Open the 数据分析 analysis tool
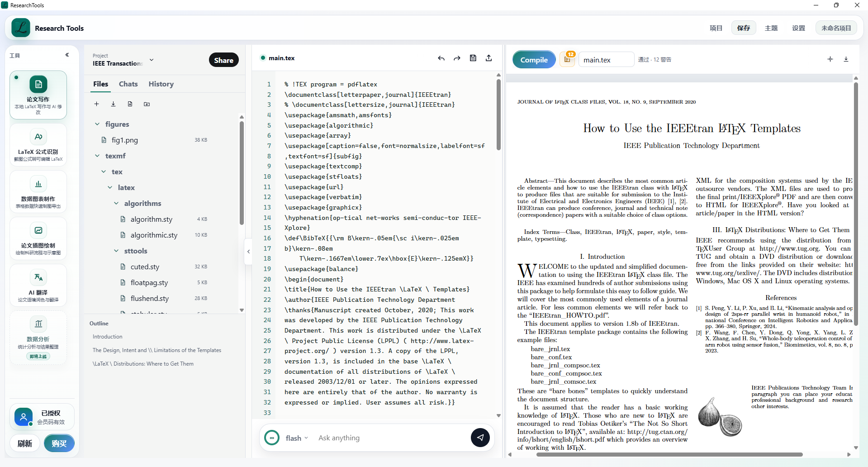The width and height of the screenshot is (868, 467). 38,337
